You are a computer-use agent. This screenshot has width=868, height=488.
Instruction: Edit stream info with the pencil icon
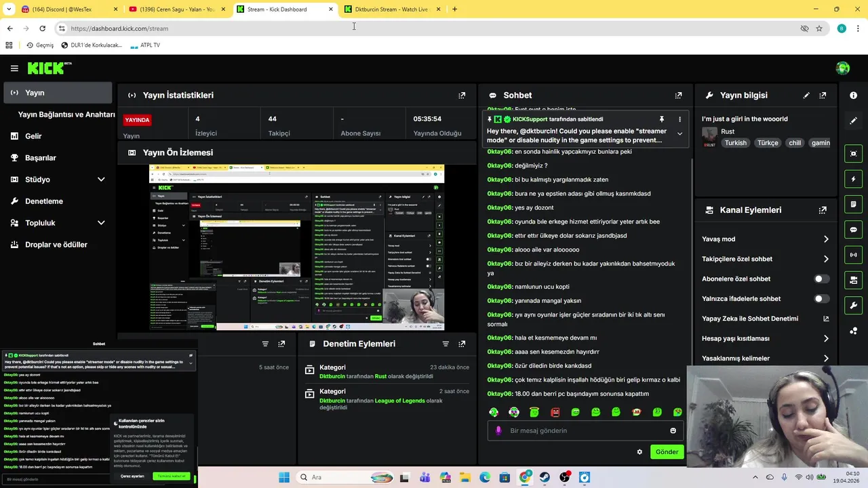[806, 96]
